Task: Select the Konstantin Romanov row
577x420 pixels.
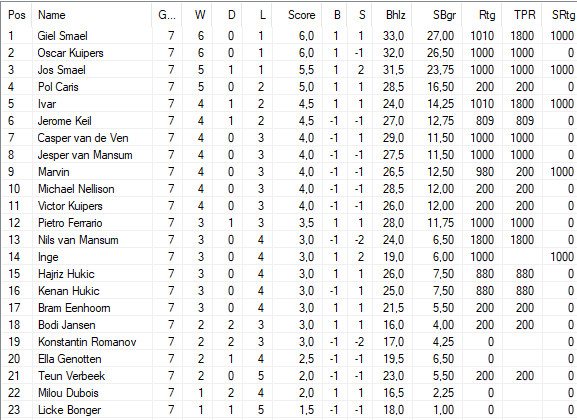Action: click(289, 342)
